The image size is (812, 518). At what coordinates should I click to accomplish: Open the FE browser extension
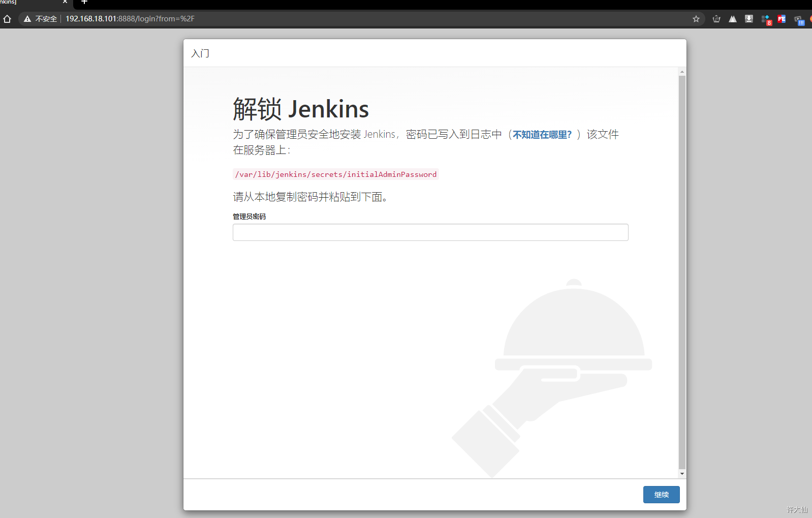pos(782,19)
